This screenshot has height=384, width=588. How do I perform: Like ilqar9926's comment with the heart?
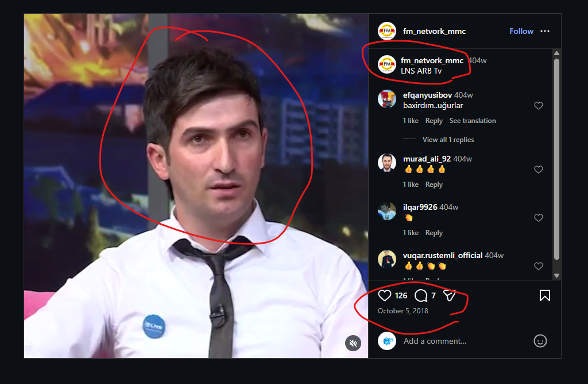[x=539, y=218]
